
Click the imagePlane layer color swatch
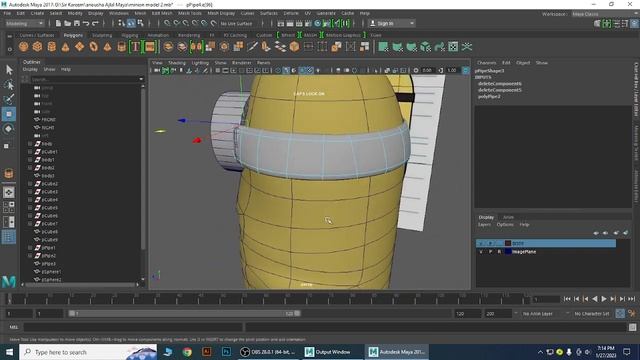click(x=508, y=252)
